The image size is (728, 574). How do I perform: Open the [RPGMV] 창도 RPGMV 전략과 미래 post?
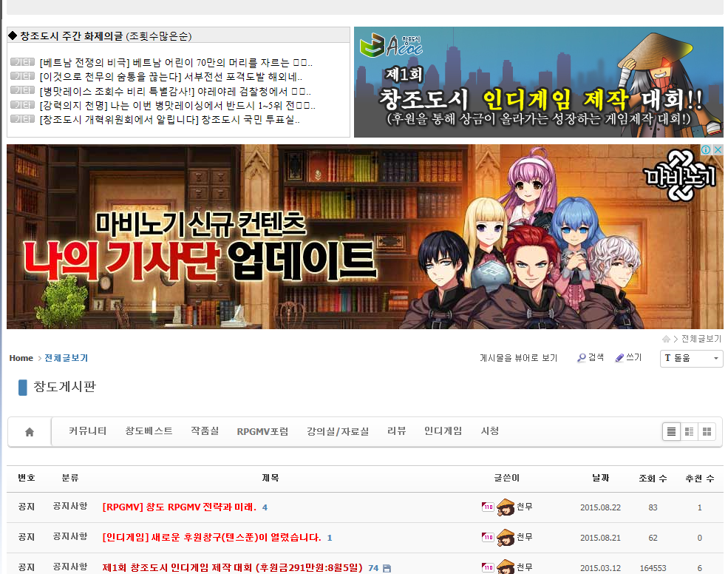179,507
